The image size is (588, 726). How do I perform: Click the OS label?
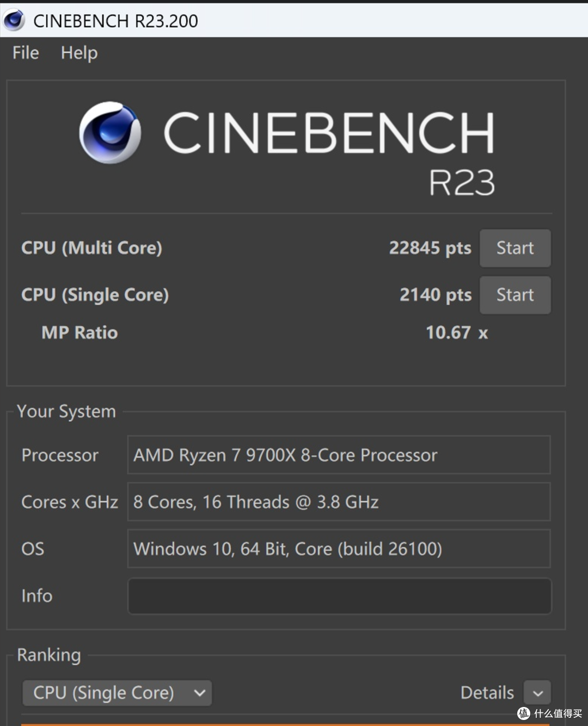click(33, 549)
